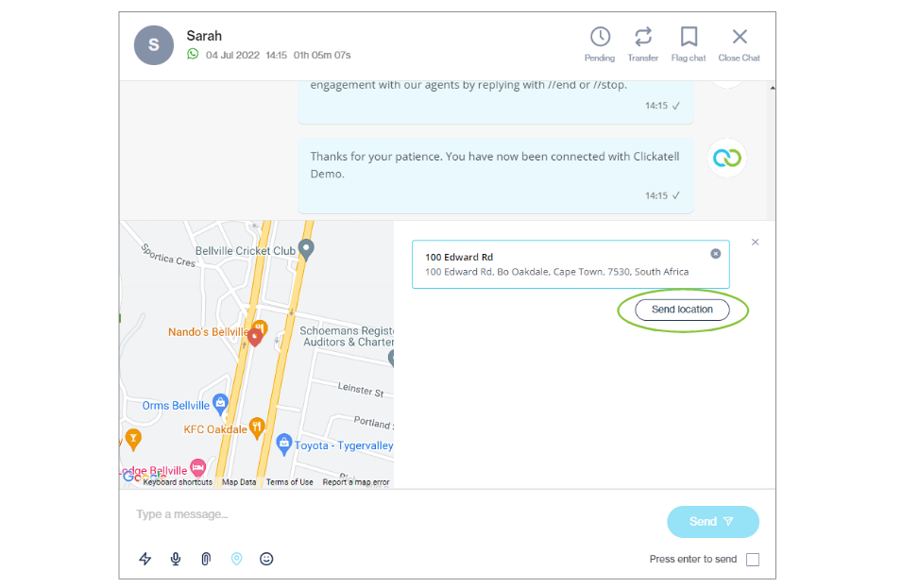Click the Send message button

pyautogui.click(x=712, y=522)
